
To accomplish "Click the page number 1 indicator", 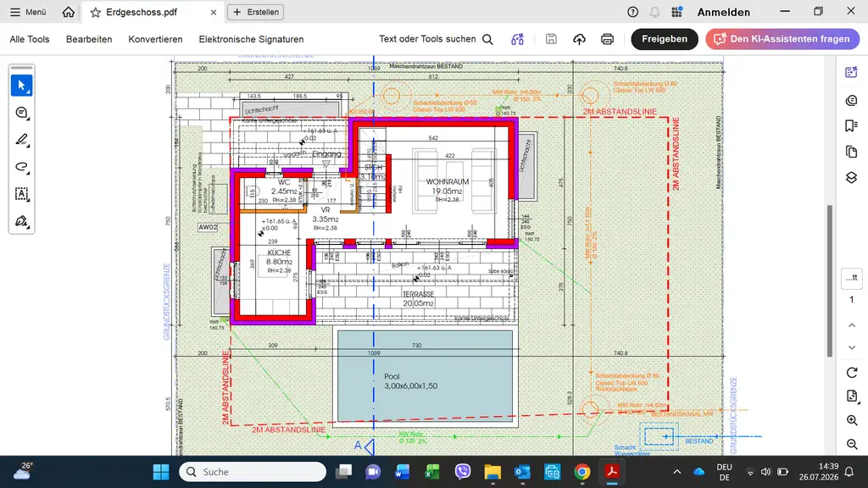I will click(x=852, y=300).
